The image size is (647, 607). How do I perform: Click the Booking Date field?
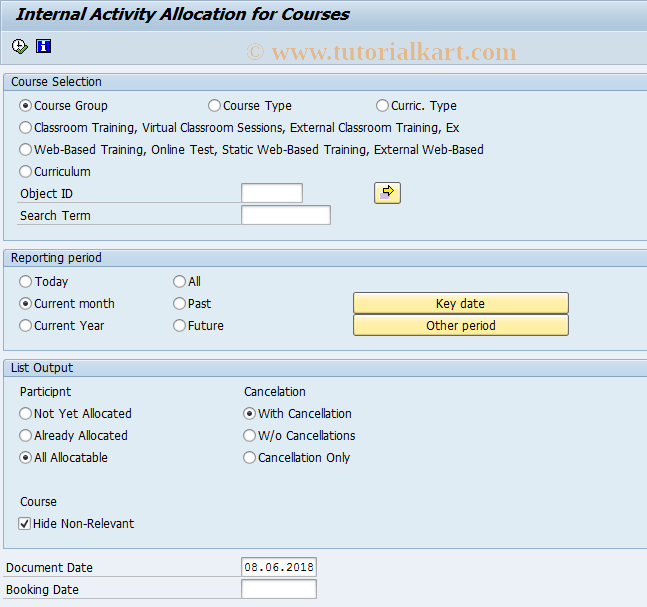[x=279, y=589]
